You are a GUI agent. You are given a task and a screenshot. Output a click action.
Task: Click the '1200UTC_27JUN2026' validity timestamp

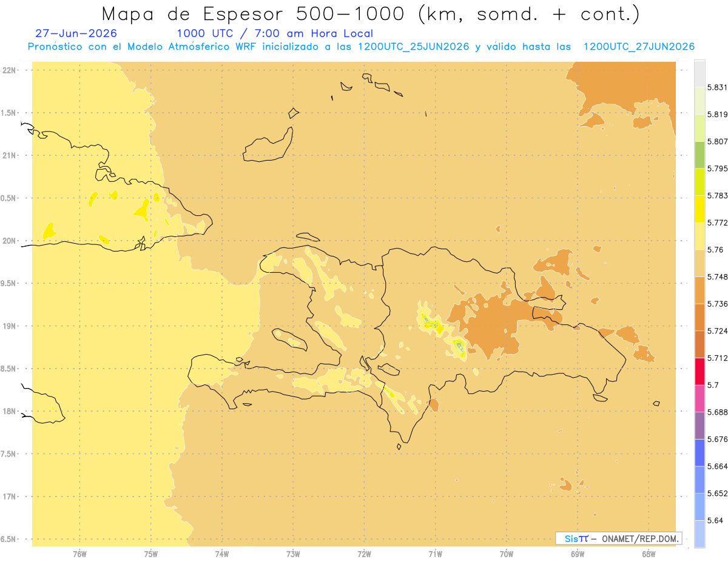[x=639, y=47]
